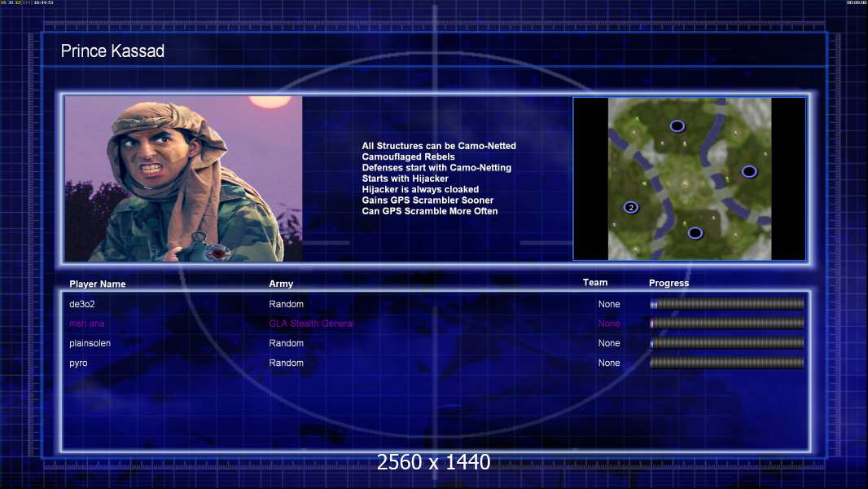Click the Prince Kassad title text
The image size is (868, 489).
112,51
